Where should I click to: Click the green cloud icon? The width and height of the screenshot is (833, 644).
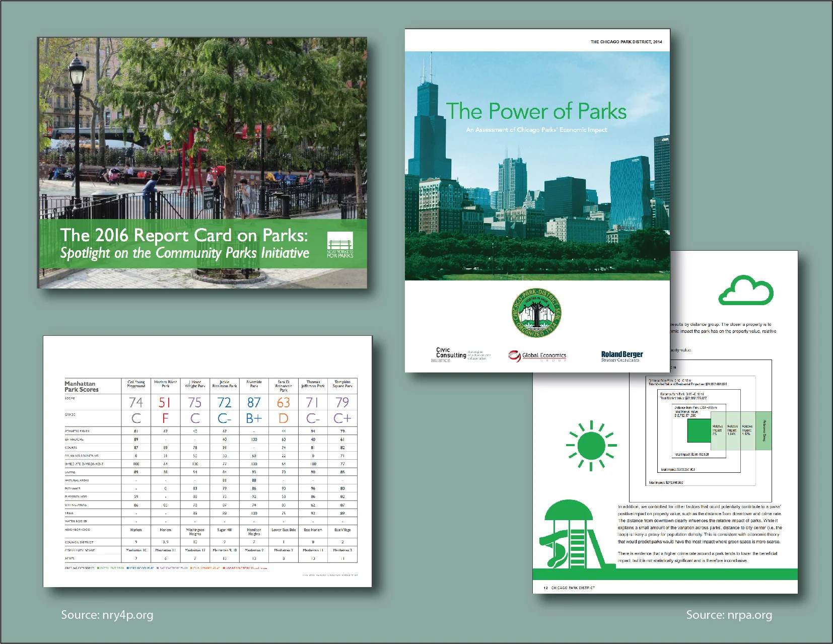[x=746, y=290]
